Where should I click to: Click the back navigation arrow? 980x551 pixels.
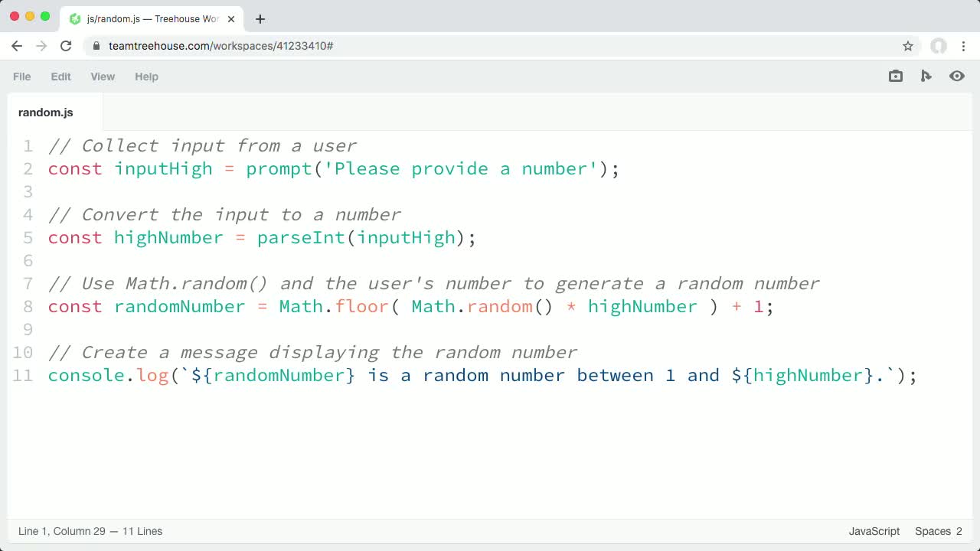coord(17,46)
